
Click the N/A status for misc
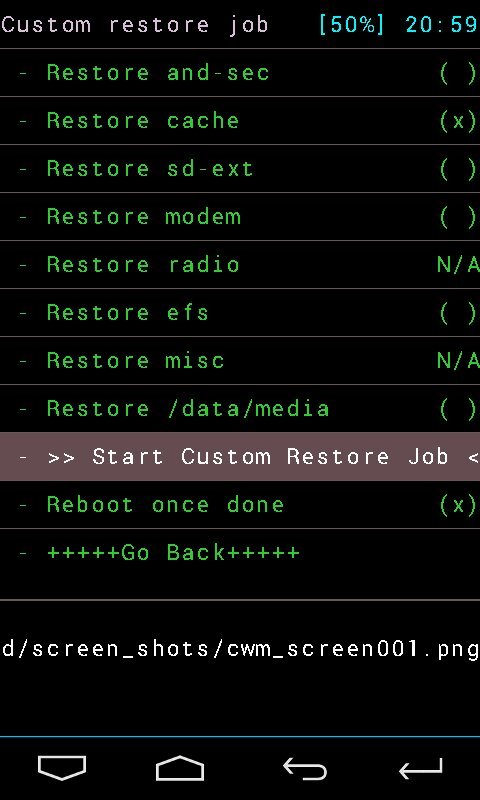(x=458, y=361)
